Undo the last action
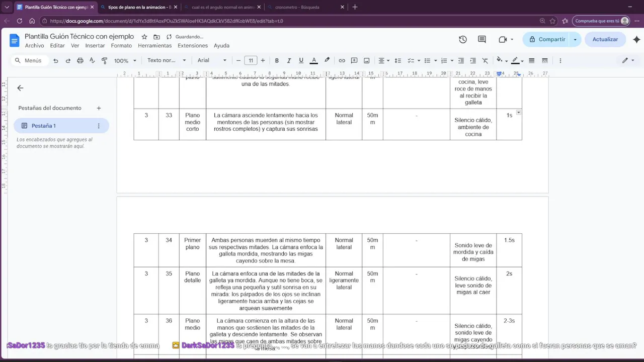Screen dimensions: 644x362 pyautogui.click(x=56, y=60)
